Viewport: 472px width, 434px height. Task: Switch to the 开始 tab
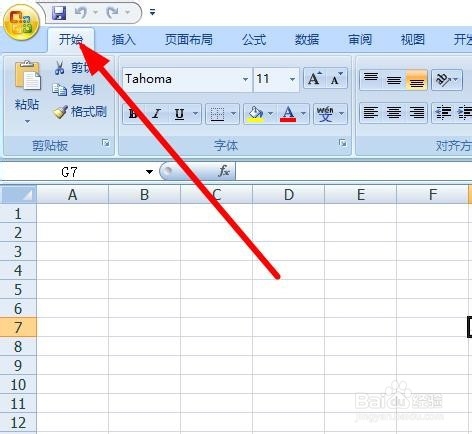(x=71, y=40)
